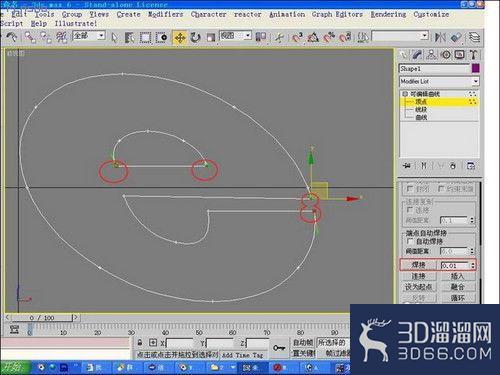Toggle the Window/Crossing selection icon
Viewport: 500px width, 375px height.
[x=162, y=37]
